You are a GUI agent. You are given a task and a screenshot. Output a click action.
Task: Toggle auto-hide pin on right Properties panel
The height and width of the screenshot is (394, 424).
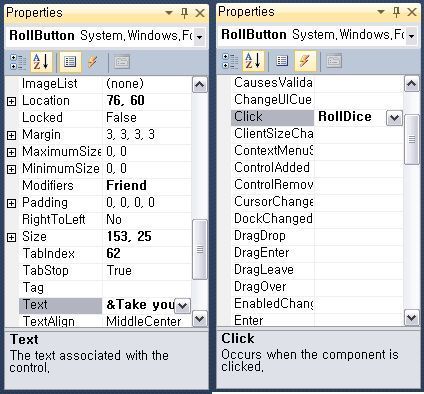pos(396,12)
